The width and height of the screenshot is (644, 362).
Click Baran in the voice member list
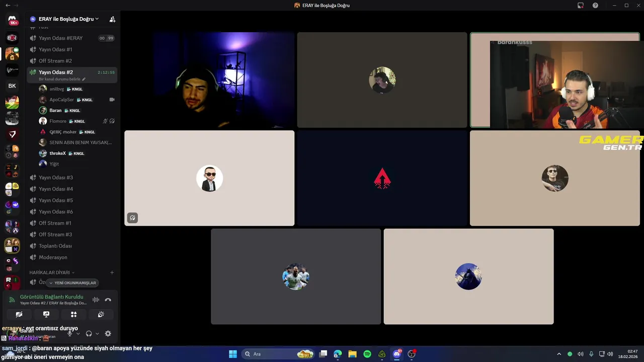pos(76,111)
